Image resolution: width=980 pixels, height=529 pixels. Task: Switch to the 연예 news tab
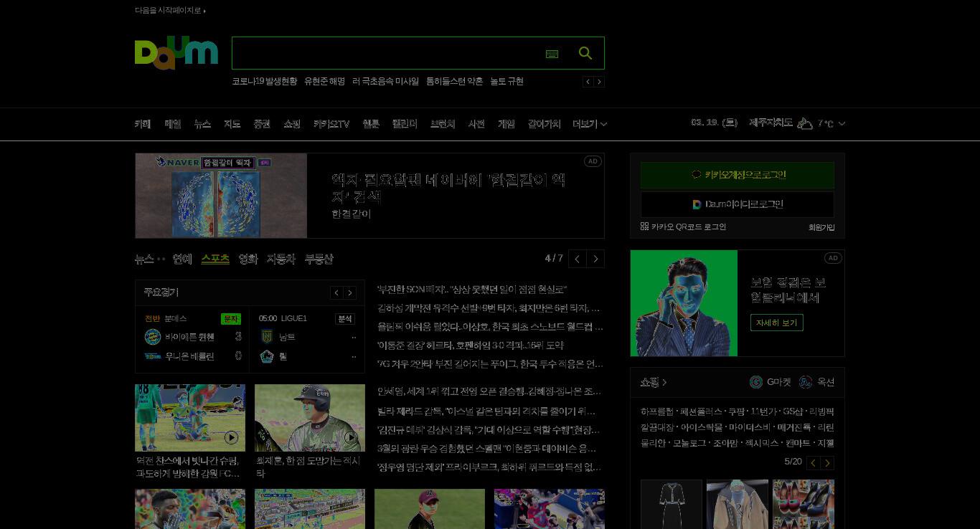point(182,259)
